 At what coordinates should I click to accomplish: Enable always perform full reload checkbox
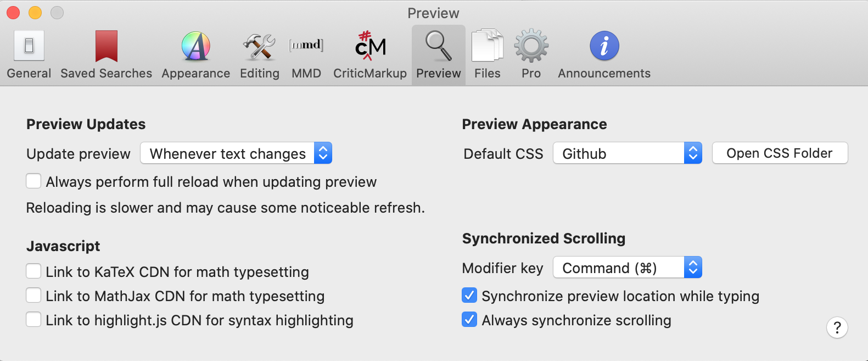[x=33, y=181]
